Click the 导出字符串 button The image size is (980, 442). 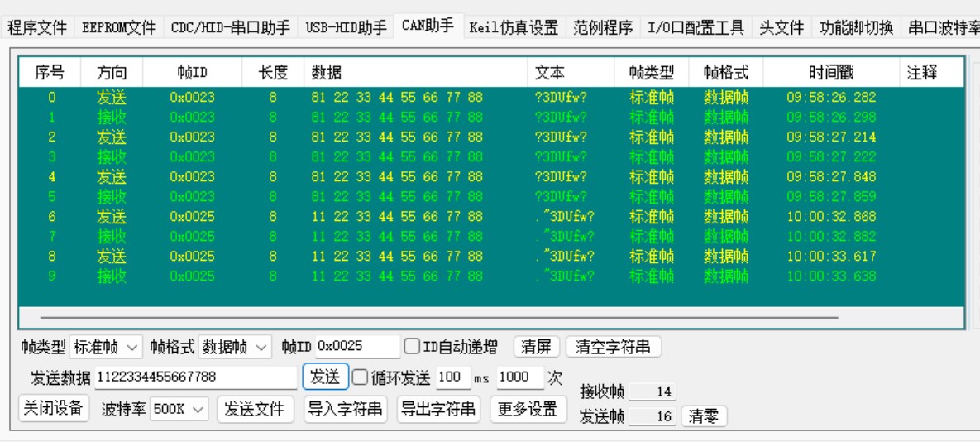point(438,409)
